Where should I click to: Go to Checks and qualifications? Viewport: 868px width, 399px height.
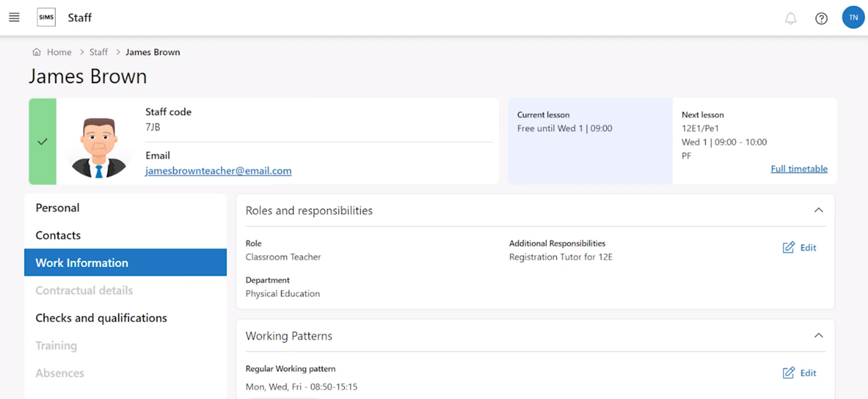pos(101,318)
